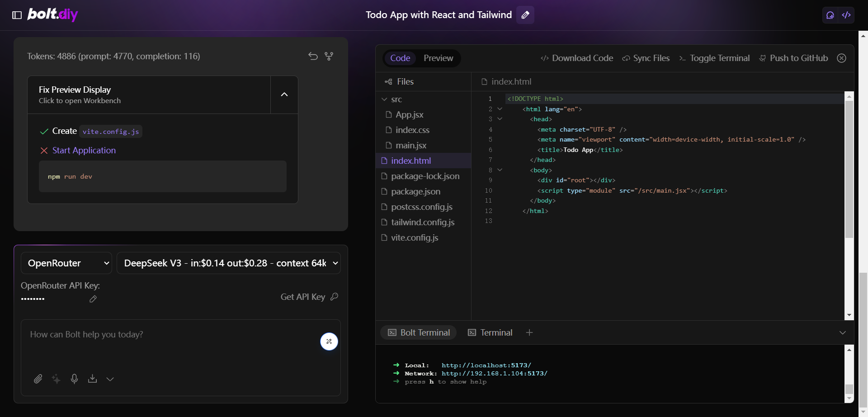This screenshot has width=868, height=417.
Task: Add a new terminal with the plus icon
Action: click(529, 332)
